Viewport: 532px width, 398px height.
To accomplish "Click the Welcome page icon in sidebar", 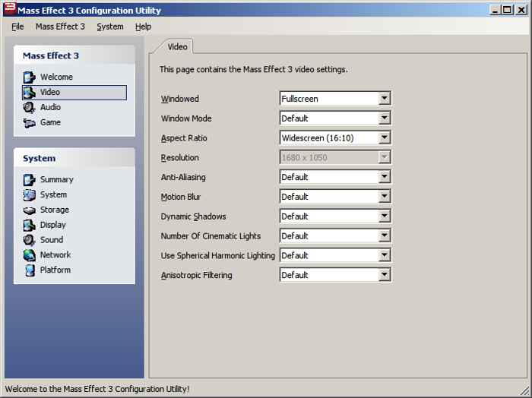I will click(29, 77).
